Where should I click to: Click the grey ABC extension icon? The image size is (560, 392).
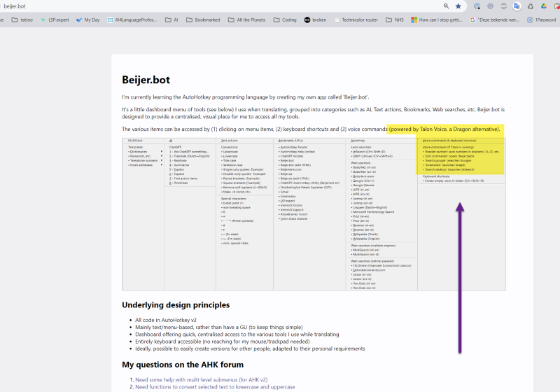503,6
